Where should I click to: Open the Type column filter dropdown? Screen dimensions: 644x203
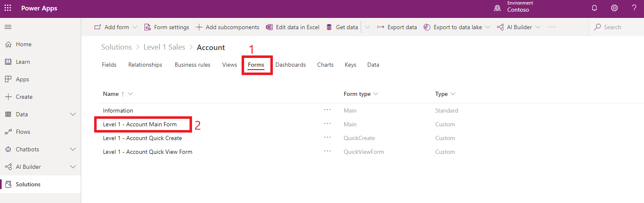(453, 94)
